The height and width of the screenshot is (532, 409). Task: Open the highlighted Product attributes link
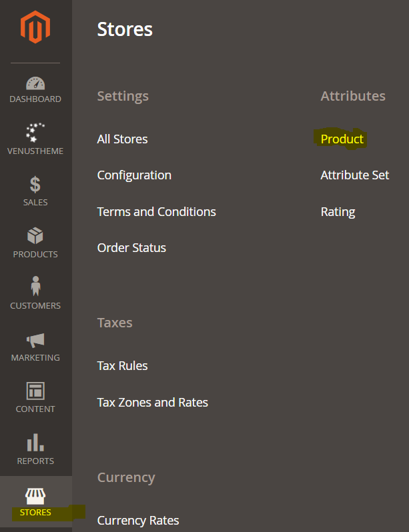click(x=342, y=139)
